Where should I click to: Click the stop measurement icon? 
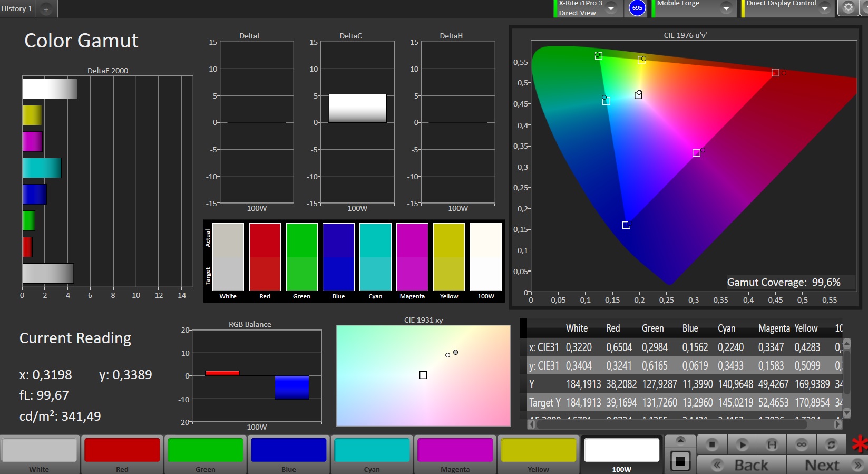point(712,444)
